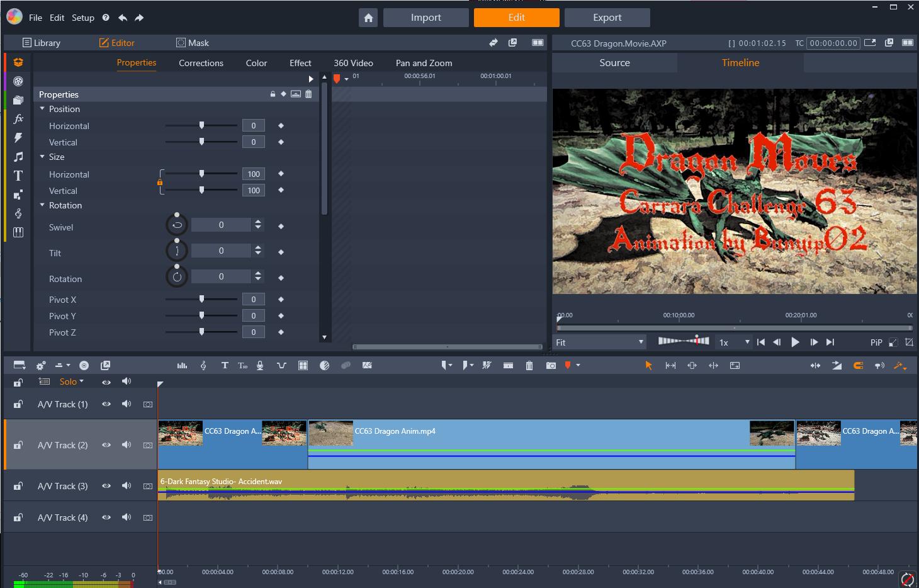The image size is (919, 588).
Task: Open the Edit menu
Action: (57, 18)
